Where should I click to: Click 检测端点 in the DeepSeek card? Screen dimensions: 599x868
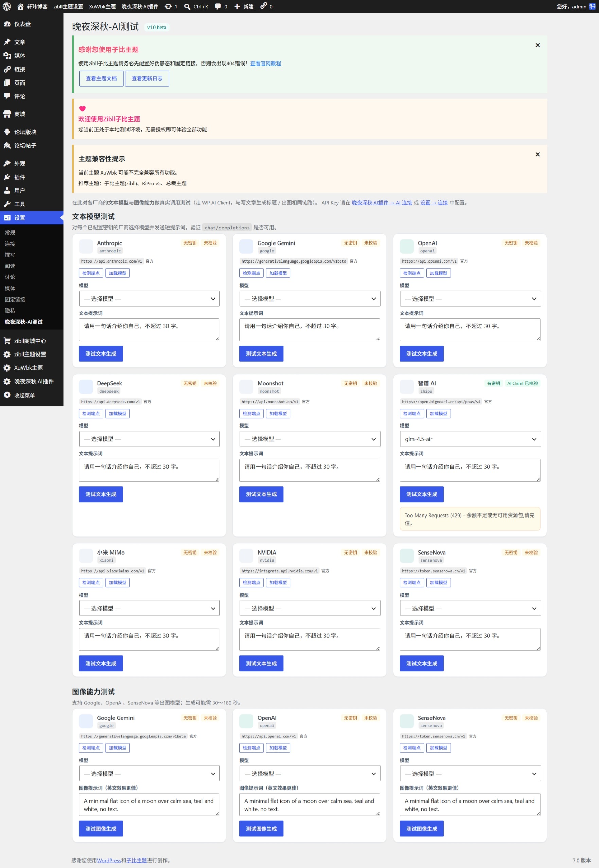[91, 413]
